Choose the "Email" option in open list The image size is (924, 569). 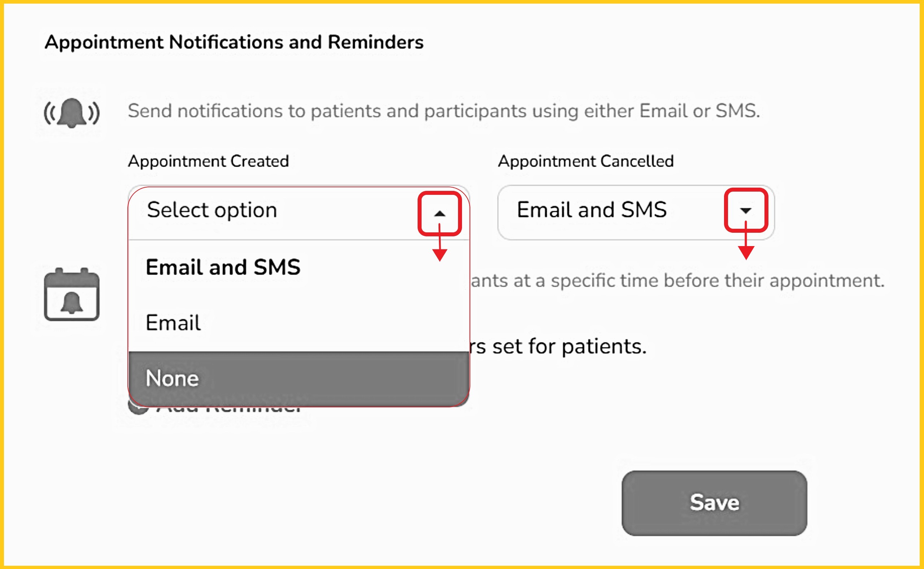pos(173,323)
